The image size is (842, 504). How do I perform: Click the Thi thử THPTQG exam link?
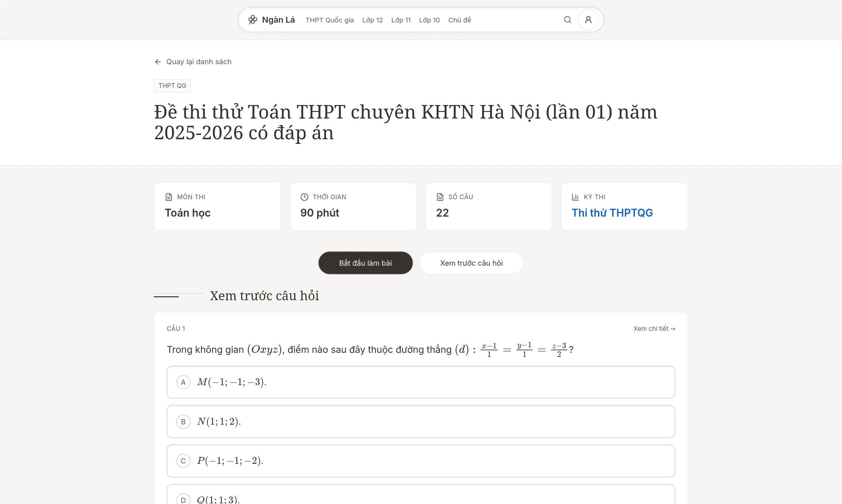[612, 213]
